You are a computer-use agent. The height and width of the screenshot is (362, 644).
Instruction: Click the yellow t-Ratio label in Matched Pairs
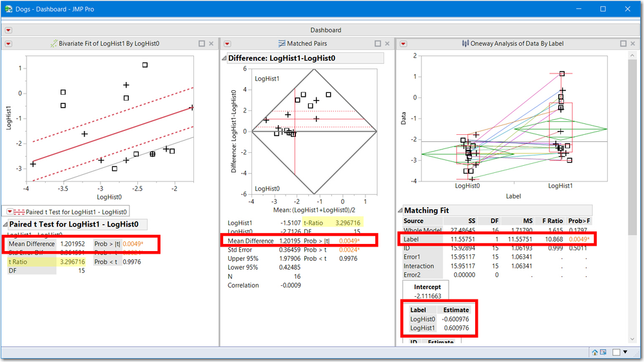[x=313, y=223]
